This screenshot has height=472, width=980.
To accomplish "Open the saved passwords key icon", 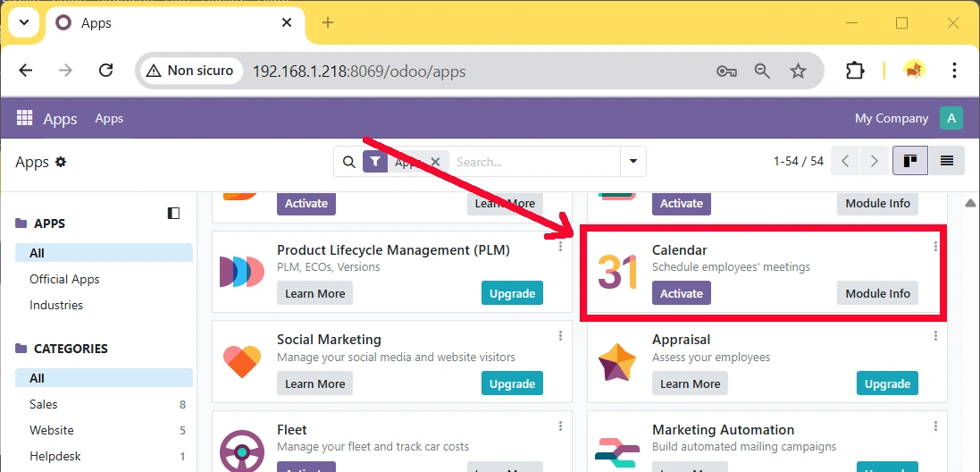I will pyautogui.click(x=725, y=72).
